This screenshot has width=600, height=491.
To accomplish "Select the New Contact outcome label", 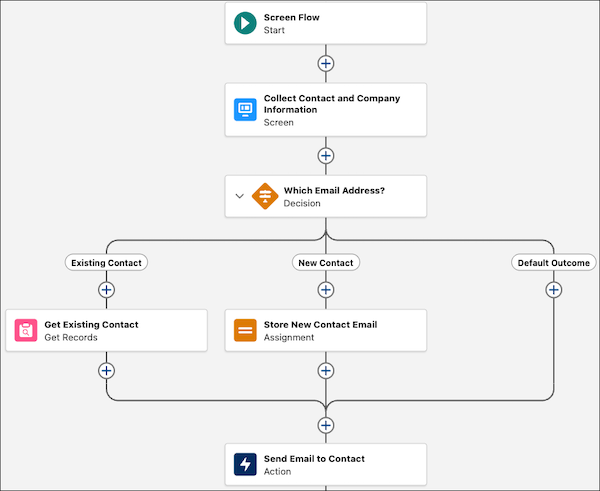I will [x=326, y=263].
